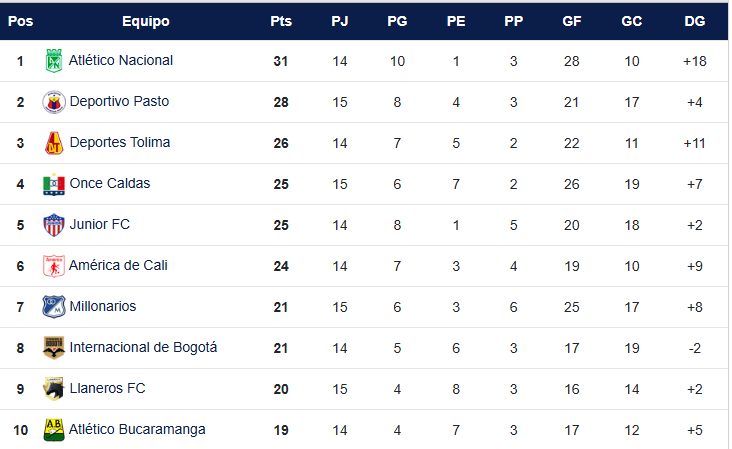Sort the table by Pts header
The width and height of the screenshot is (732, 449).
281,21
